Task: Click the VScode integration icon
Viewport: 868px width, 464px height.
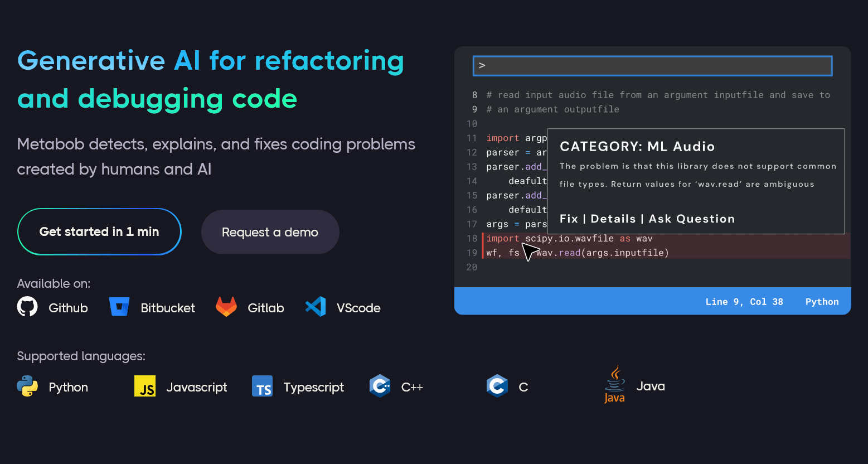Action: [316, 306]
